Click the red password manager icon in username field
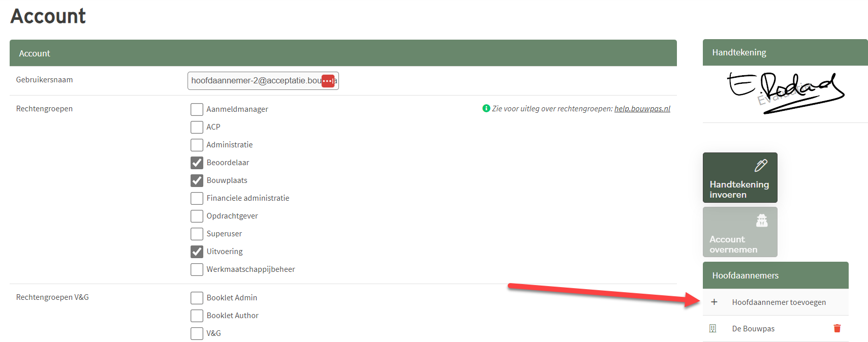Viewport: 868px width, 342px height. pyautogui.click(x=328, y=81)
